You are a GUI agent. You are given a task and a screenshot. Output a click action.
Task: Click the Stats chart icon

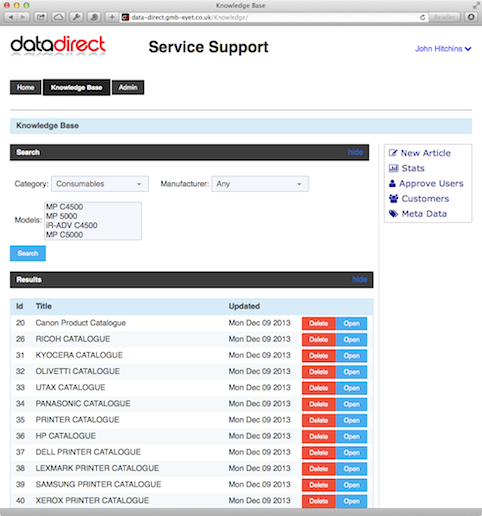pyautogui.click(x=393, y=168)
